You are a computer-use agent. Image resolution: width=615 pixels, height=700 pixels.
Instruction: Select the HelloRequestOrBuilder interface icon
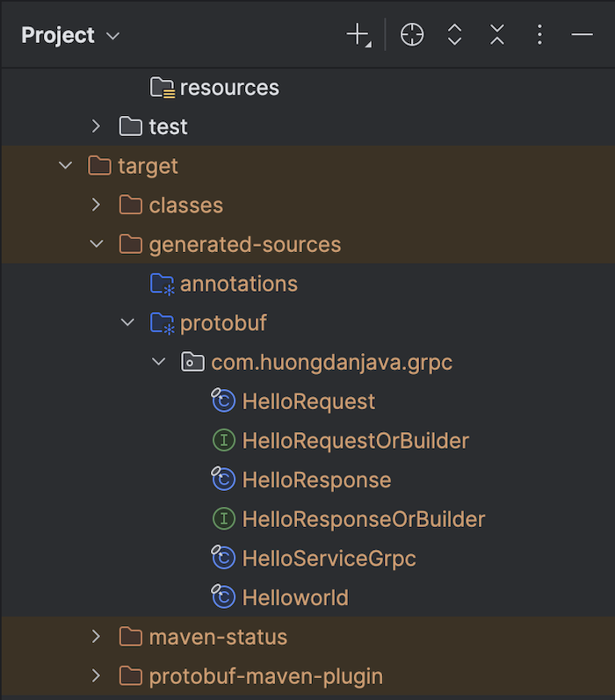224,440
